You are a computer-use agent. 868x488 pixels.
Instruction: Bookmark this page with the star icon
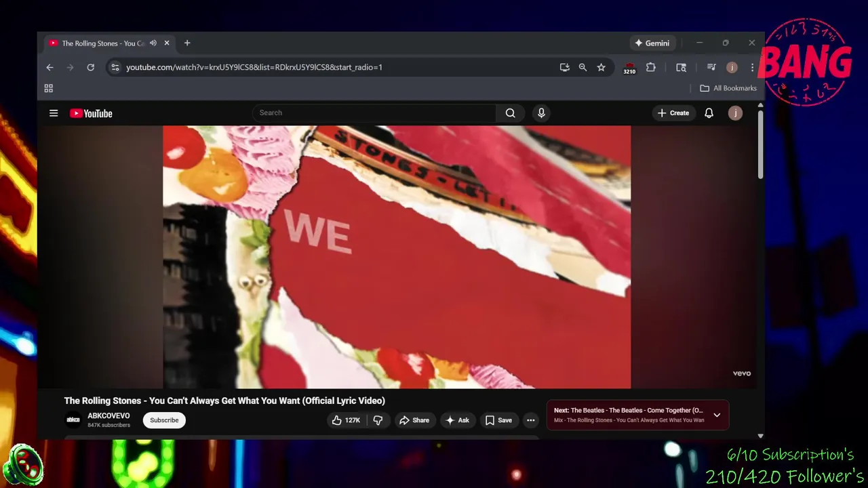pos(601,67)
